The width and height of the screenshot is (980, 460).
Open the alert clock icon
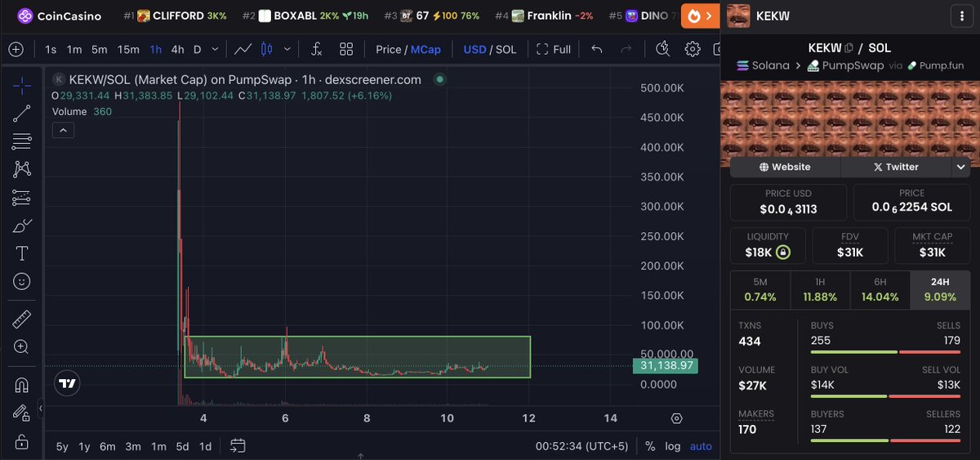point(662,49)
